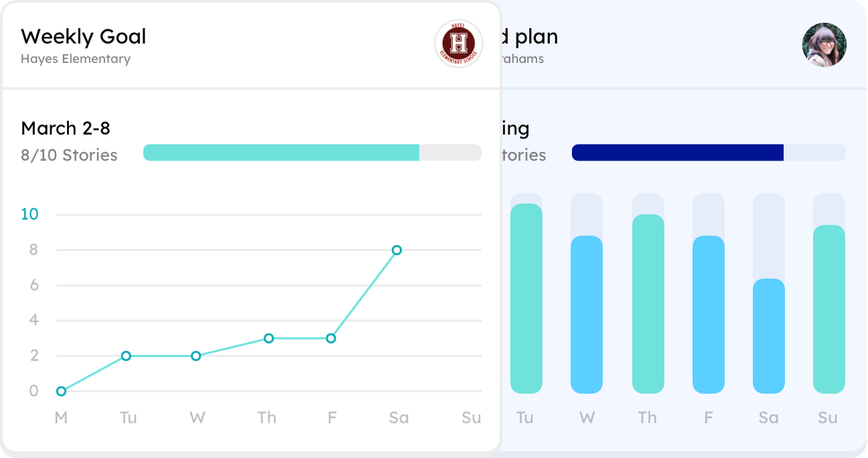Viewport: 868px width, 458px height.
Task: Click the teal 8/10 Stories progress bar
Action: (x=281, y=153)
